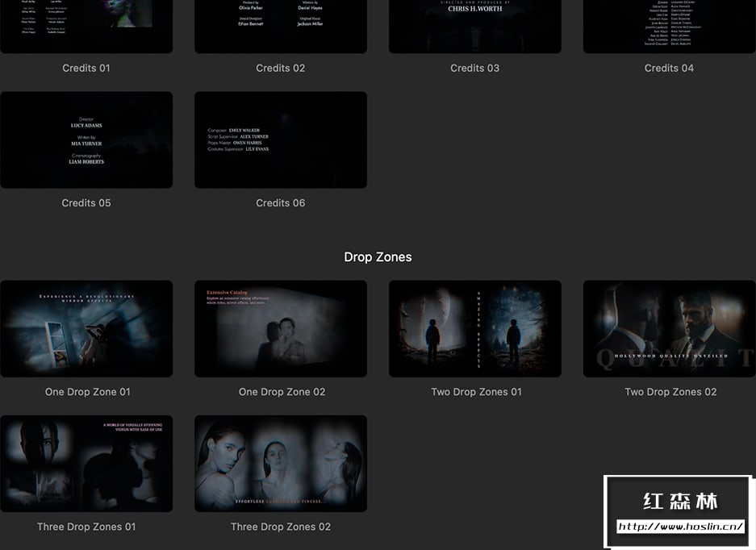Click the 'Drop Zones' section heading
This screenshot has height=550, width=756.
coord(378,257)
